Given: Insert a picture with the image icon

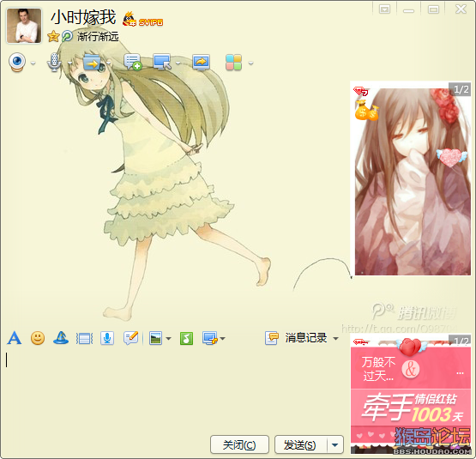Looking at the screenshot, I should [x=156, y=338].
